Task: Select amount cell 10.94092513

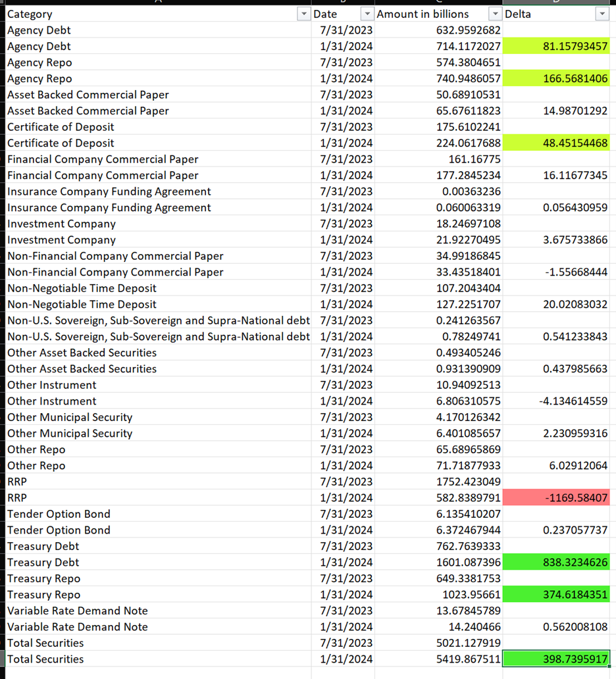Action: 438,385
